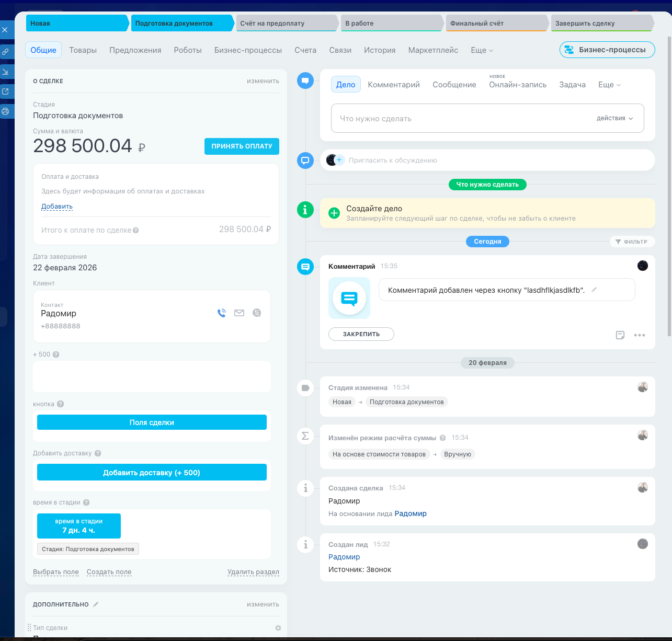Open the gear settings beside Тип сделки
Viewport: 672px width, 641px height.
(x=278, y=627)
